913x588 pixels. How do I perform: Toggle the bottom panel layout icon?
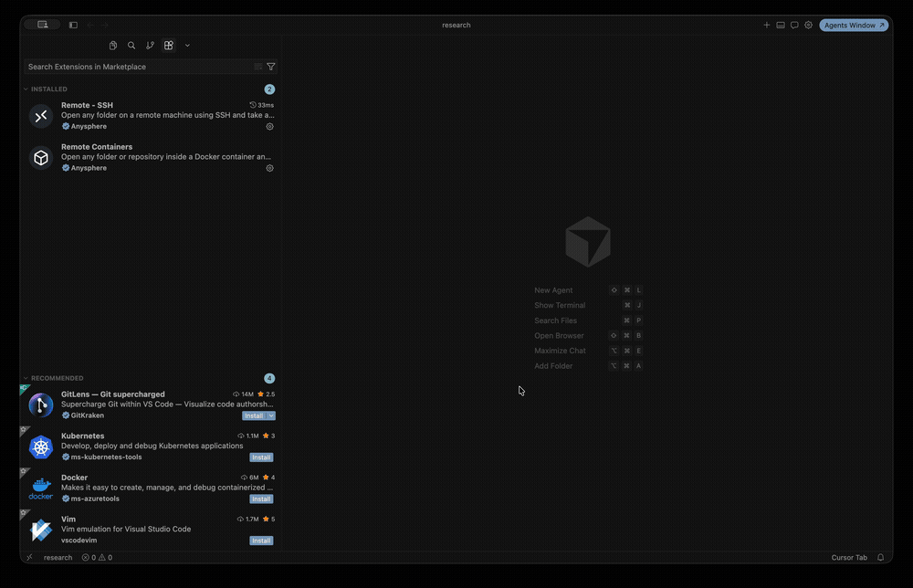pyautogui.click(x=781, y=25)
